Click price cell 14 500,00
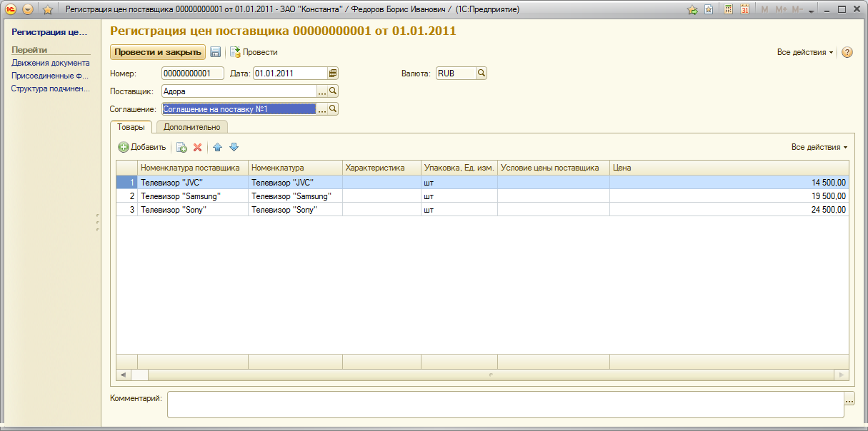Image resolution: width=868 pixels, height=431 pixels. pos(729,183)
